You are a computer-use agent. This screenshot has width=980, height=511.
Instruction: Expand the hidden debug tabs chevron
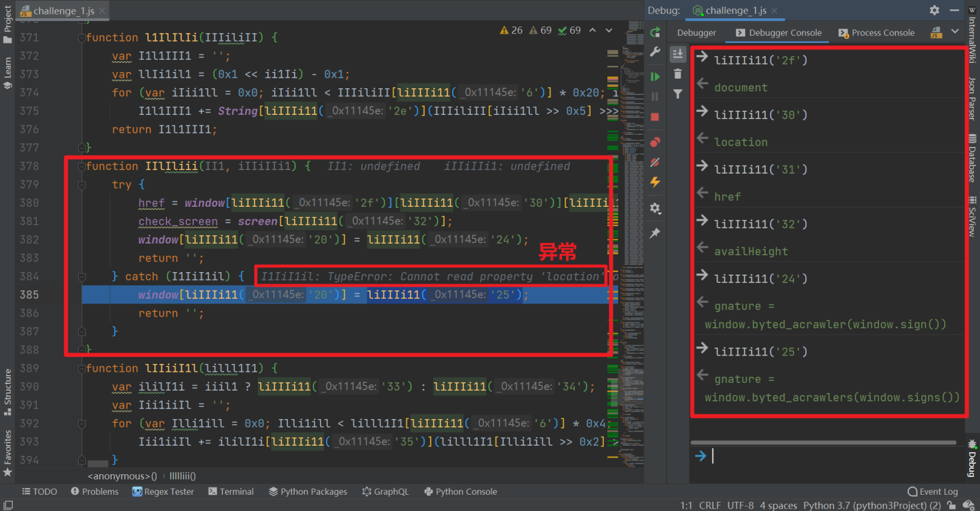click(x=955, y=31)
